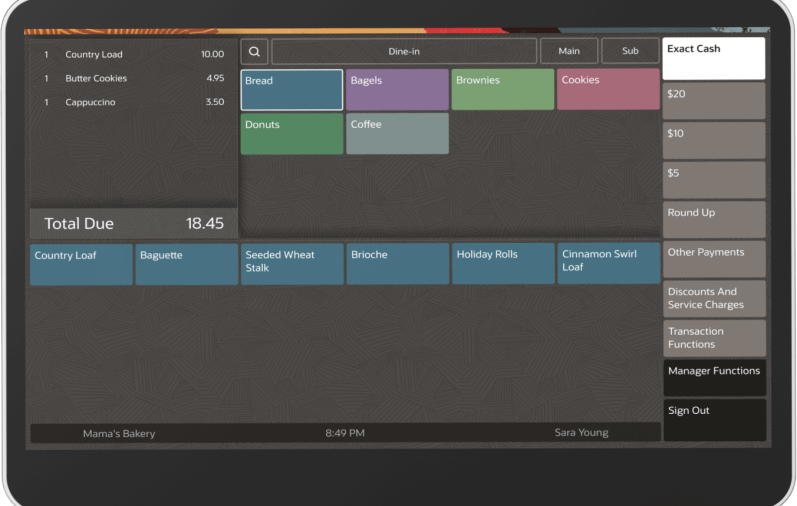Open the Coffee category
Image resolution: width=797 pixels, height=506 pixels.
pos(397,133)
